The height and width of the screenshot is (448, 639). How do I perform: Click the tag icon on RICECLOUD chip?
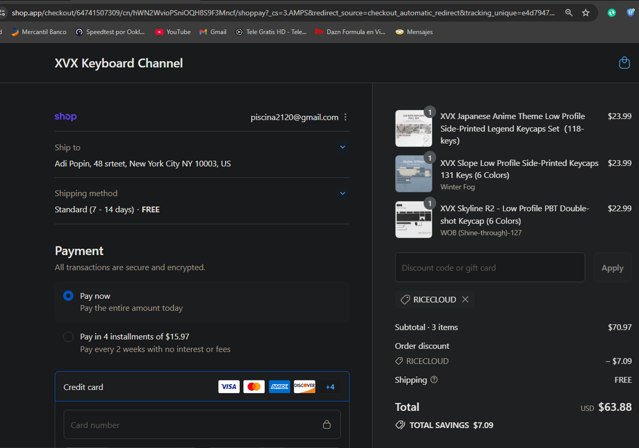405,300
